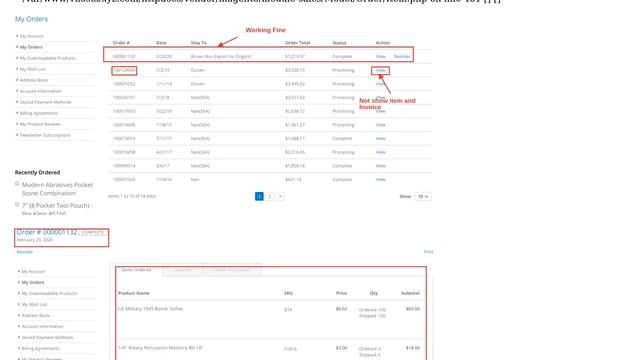View order 100010458
This screenshot has height=360, width=640.
pos(380,152)
